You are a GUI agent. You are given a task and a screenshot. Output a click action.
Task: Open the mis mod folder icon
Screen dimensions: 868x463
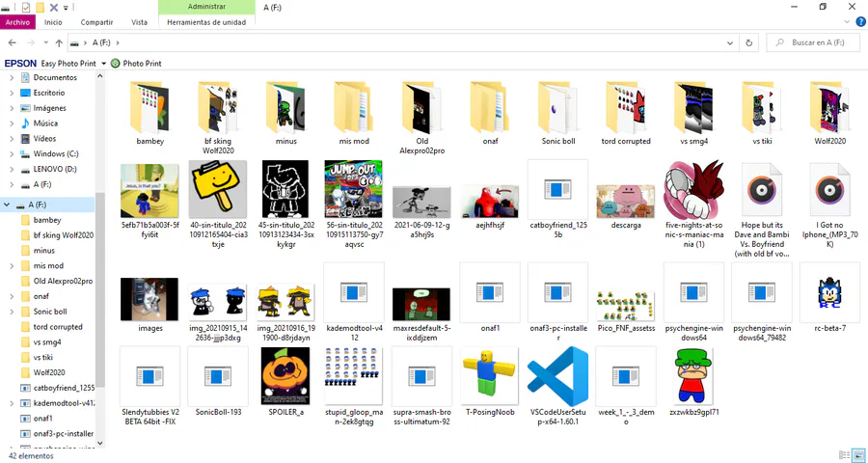(x=354, y=107)
